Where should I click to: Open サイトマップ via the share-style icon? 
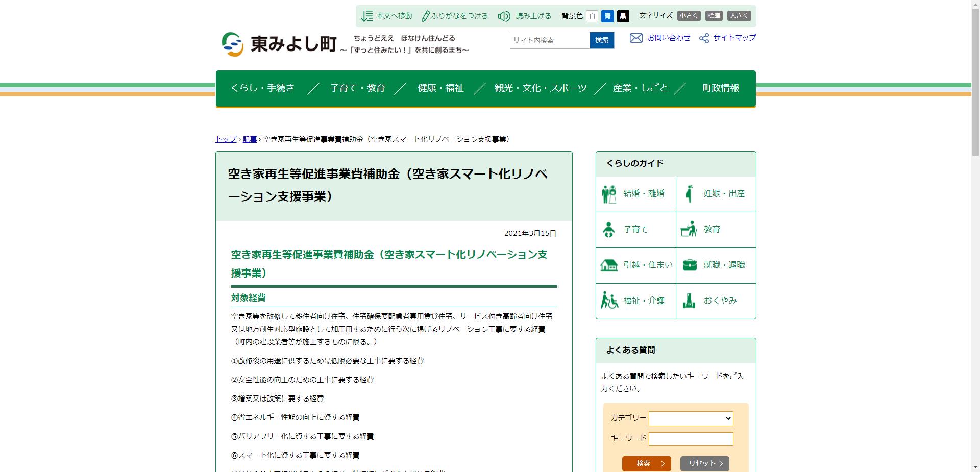coord(705,38)
